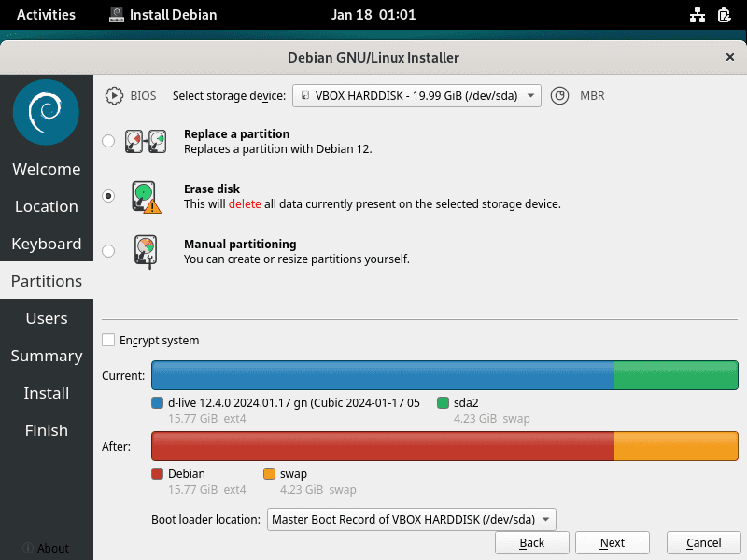747x560 pixels.
Task: Click the Install Debian app icon in top bar
Action: point(116,15)
